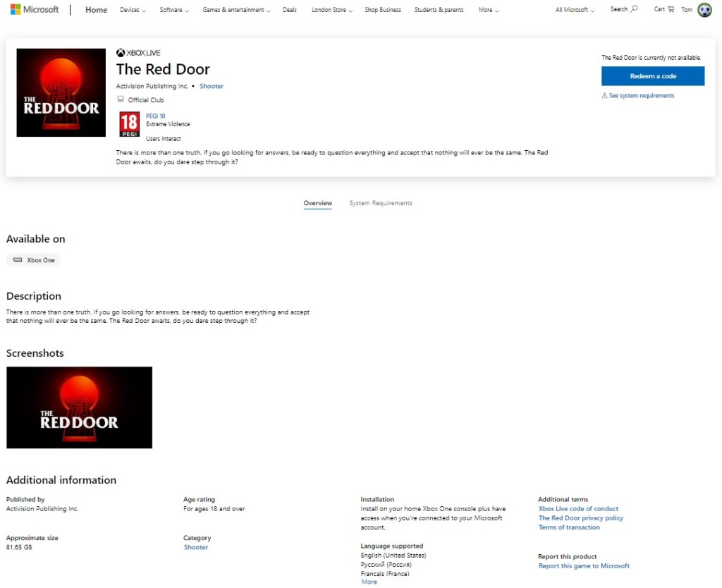Image resolution: width=722 pixels, height=588 pixels.
Task: Select the Overview tab
Action: (x=317, y=203)
